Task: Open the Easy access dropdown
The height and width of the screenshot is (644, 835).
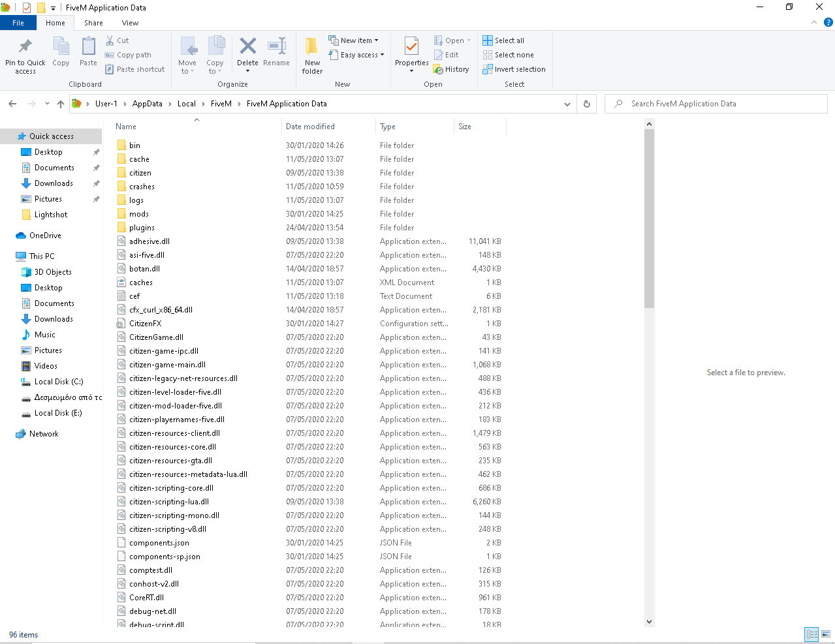Action: coord(356,55)
